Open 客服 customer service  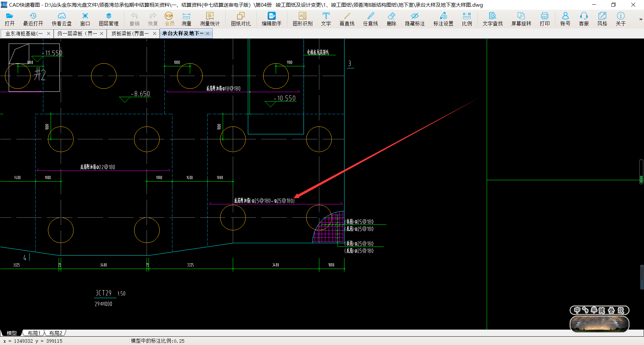[x=584, y=19]
